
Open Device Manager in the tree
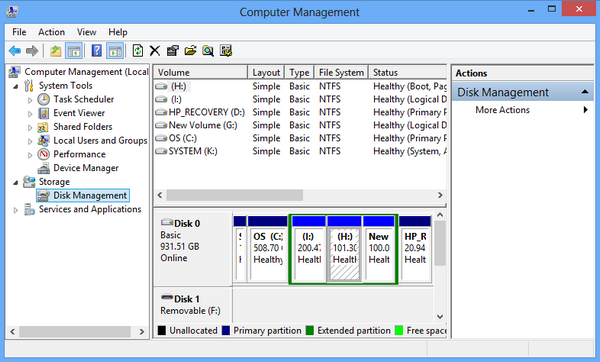[86, 168]
